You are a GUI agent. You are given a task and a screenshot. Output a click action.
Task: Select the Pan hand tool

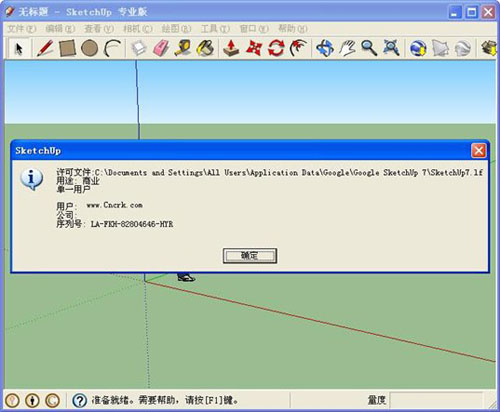[x=347, y=48]
